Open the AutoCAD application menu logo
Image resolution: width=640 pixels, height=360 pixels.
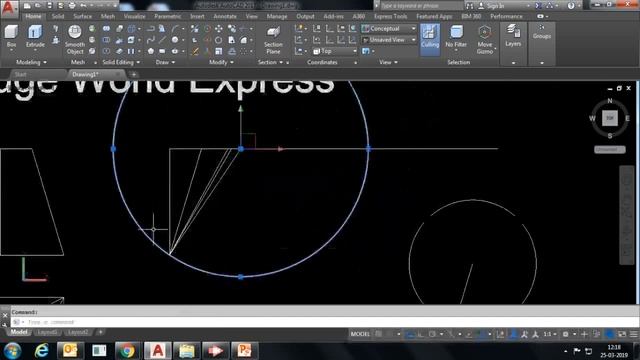(x=9, y=8)
